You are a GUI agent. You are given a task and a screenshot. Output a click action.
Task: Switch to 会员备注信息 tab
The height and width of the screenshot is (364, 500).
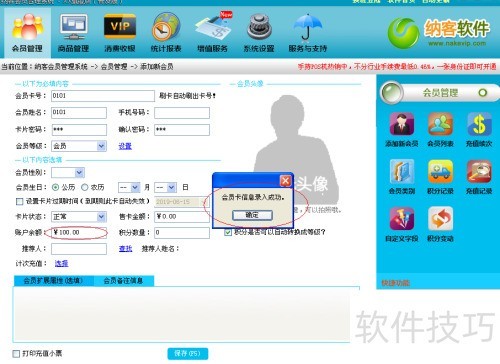pyautogui.click(x=124, y=281)
